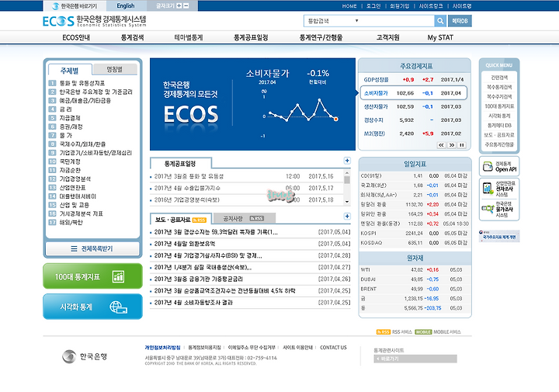The height and width of the screenshot is (392, 559).
Task: Select category number 7 물가
Action: pyautogui.click(x=61, y=135)
